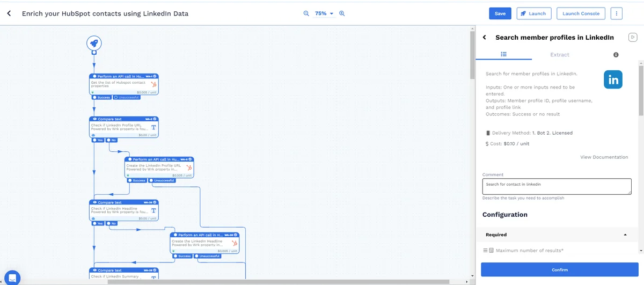Click the Success outcome of WA-1
This screenshot has height=285, width=644.
[x=101, y=97]
